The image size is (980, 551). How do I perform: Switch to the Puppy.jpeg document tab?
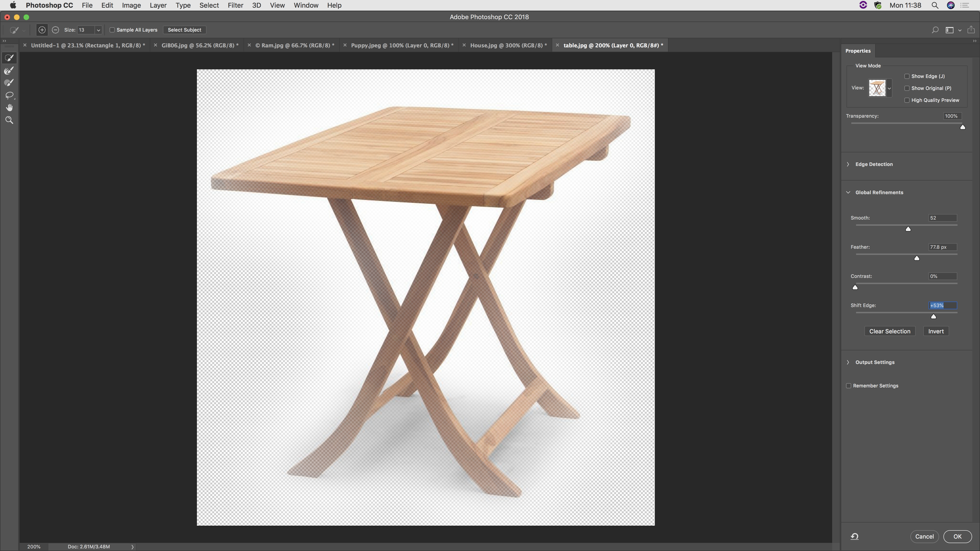(x=402, y=45)
